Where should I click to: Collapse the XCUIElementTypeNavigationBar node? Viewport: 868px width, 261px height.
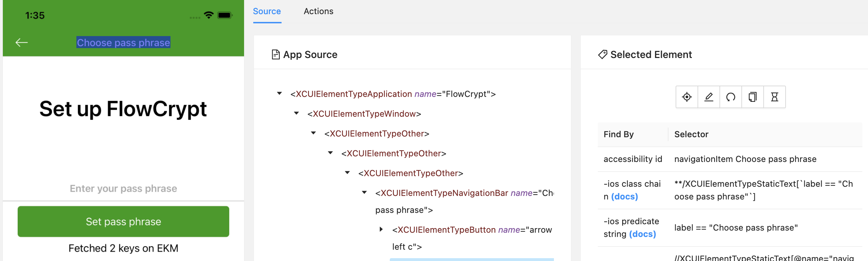click(364, 192)
